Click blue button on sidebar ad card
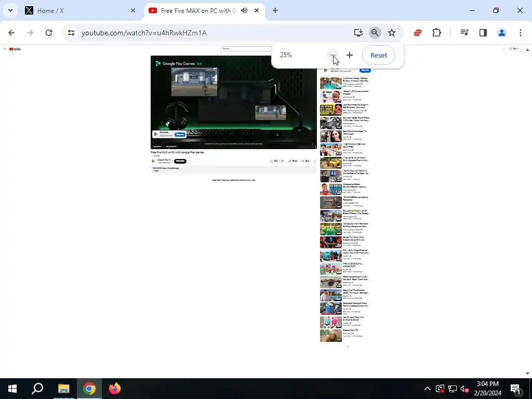This screenshot has width=532, height=399. click(x=365, y=70)
